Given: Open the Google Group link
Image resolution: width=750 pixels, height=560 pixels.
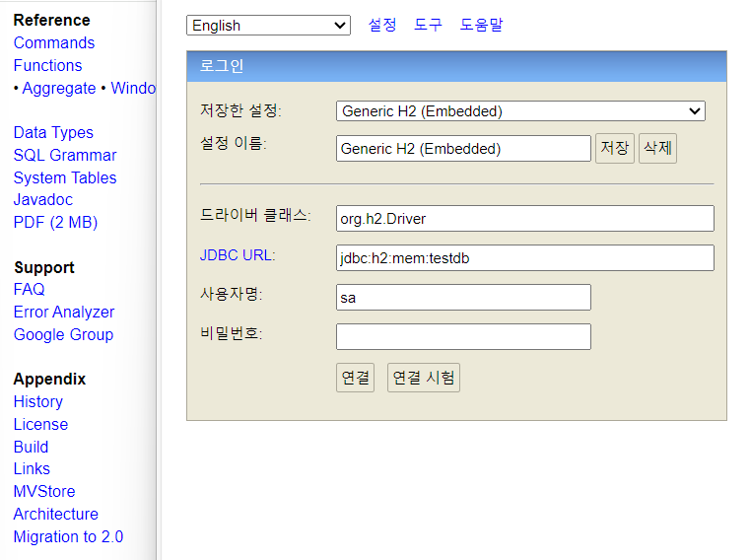Looking at the screenshot, I should coord(64,334).
